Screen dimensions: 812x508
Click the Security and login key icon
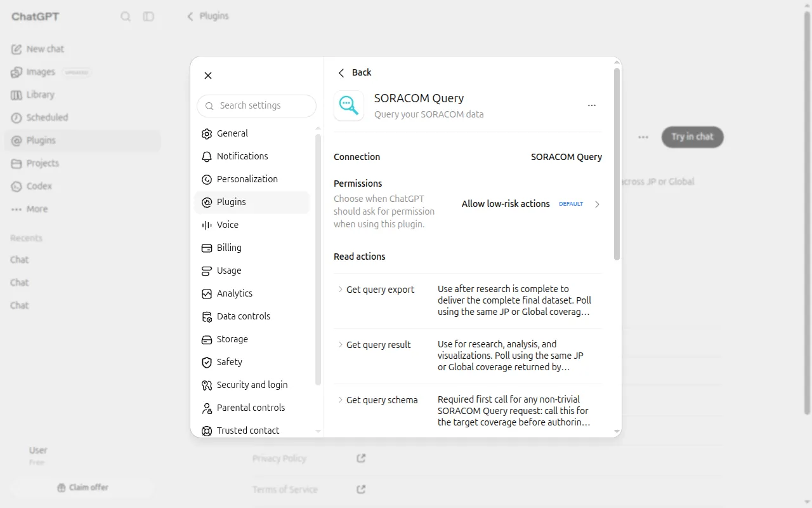click(x=207, y=385)
